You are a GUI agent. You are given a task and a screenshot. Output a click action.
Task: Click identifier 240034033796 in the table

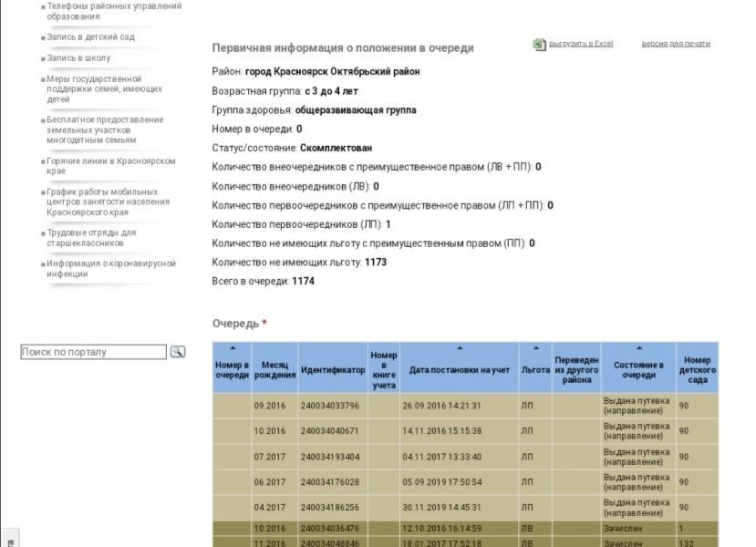pyautogui.click(x=330, y=406)
